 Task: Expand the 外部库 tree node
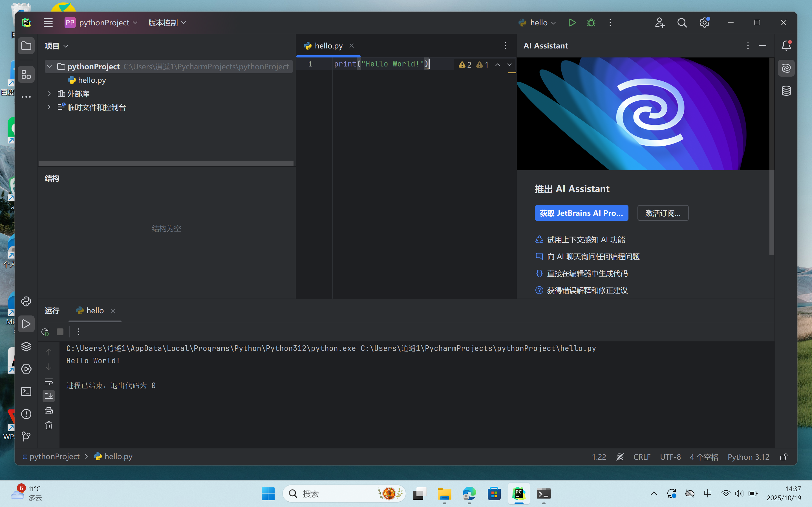coord(49,94)
